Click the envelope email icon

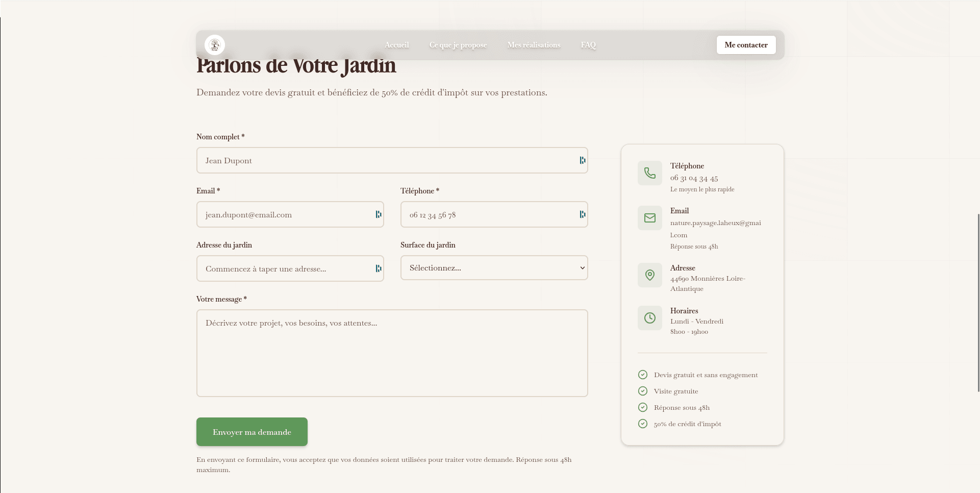coord(649,218)
